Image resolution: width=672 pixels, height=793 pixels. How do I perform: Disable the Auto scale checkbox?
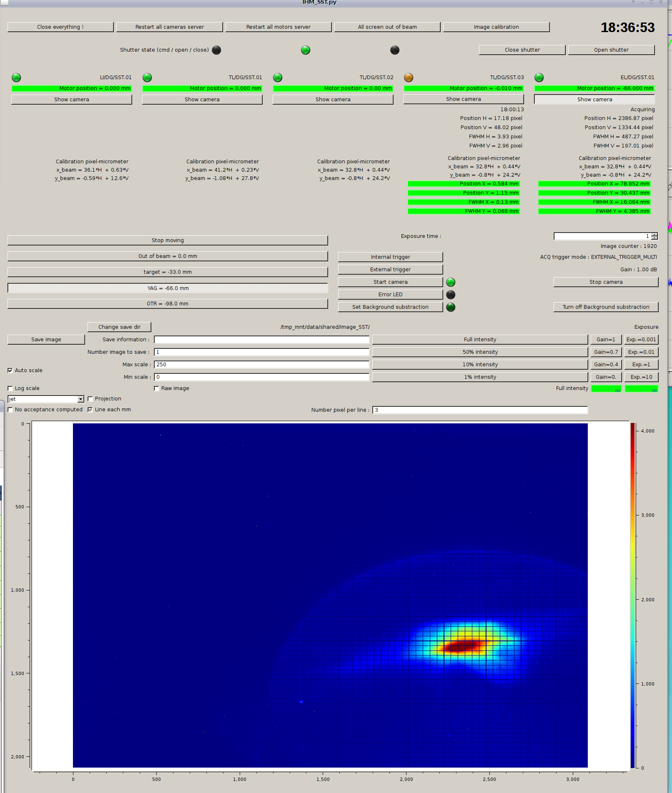pyautogui.click(x=10, y=370)
